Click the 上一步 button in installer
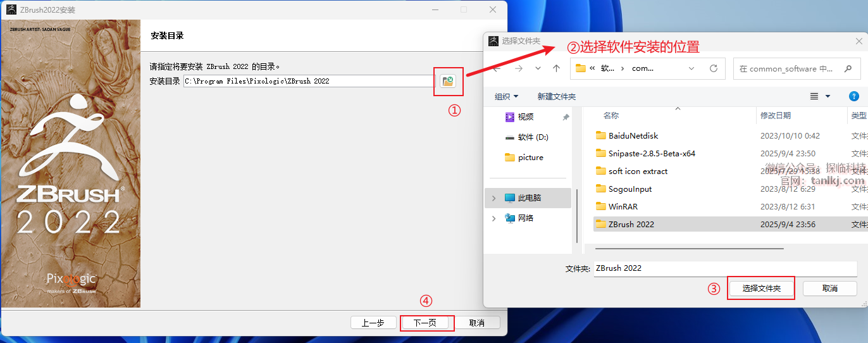The width and height of the screenshot is (868, 343). click(x=373, y=323)
